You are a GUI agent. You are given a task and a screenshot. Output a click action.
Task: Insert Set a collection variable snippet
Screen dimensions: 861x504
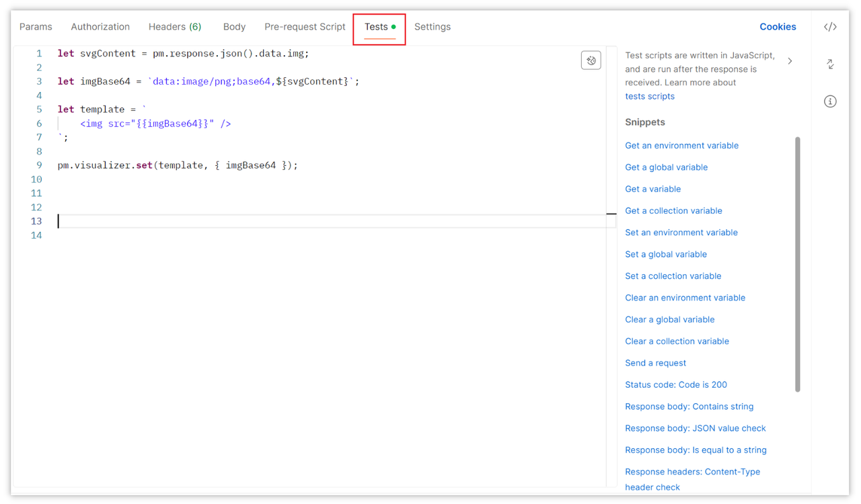click(673, 276)
